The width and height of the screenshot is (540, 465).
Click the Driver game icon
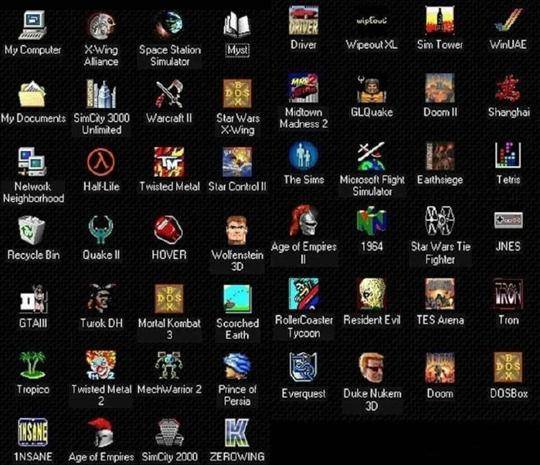tap(303, 20)
